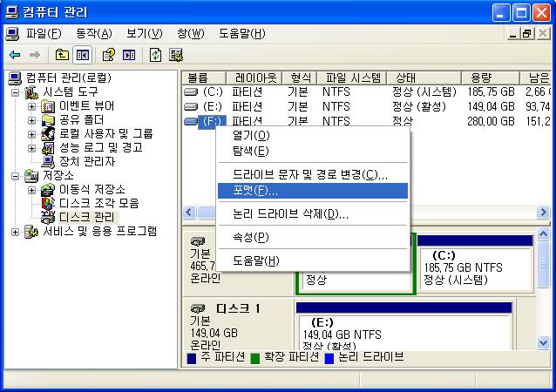The image size is (556, 392).
Task: Click the Back arrow toolbar icon
Action: click(15, 55)
